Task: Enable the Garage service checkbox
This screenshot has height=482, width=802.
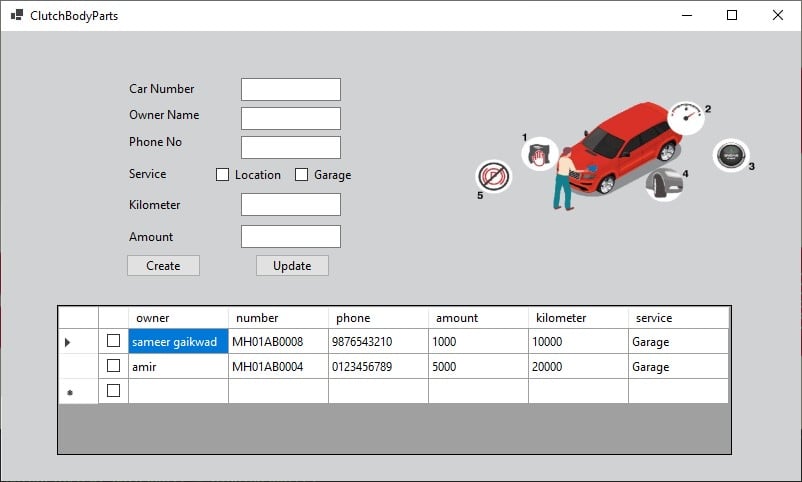Action: click(302, 175)
